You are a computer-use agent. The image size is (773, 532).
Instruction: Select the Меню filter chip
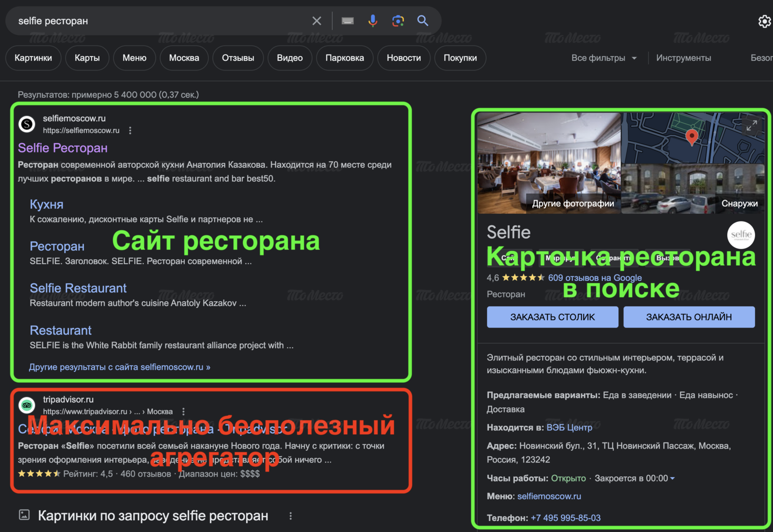135,58
